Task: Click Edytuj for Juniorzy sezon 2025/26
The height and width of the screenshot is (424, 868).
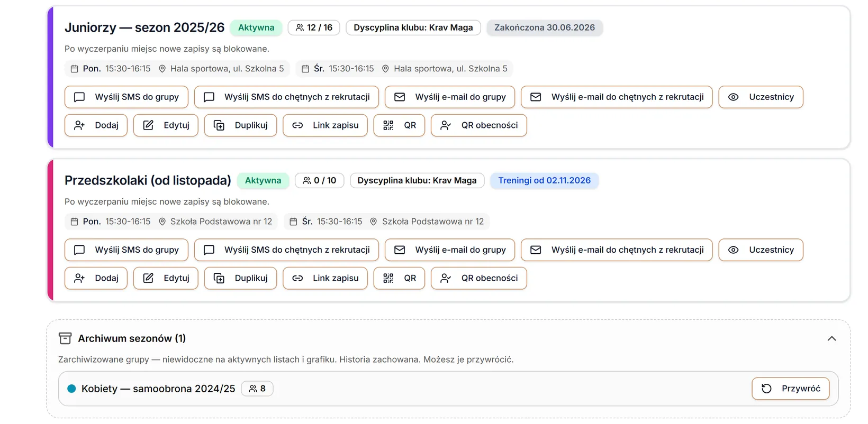Action: pyautogui.click(x=166, y=125)
